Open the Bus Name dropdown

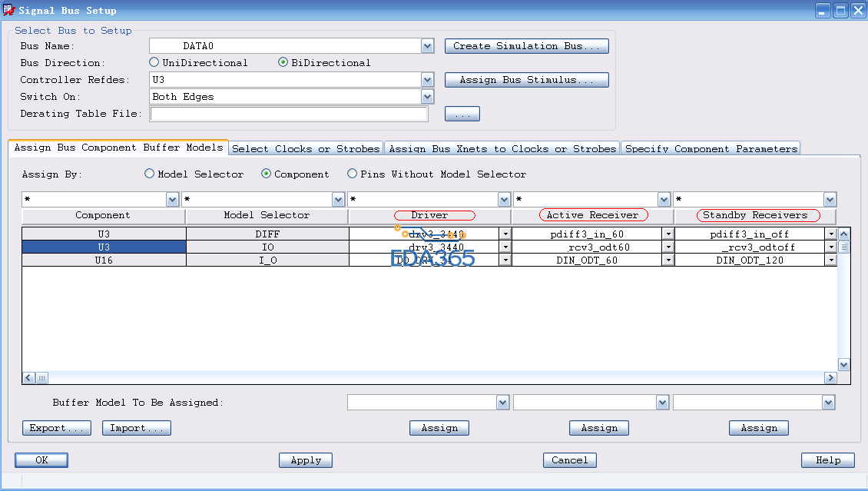pyautogui.click(x=427, y=46)
